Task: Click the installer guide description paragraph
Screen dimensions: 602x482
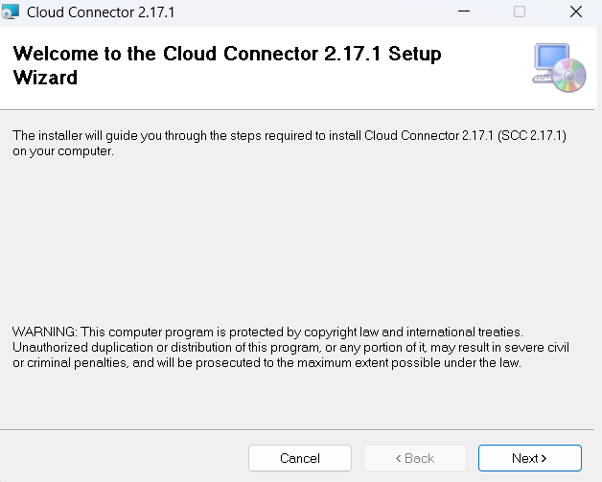Action: pos(289,143)
